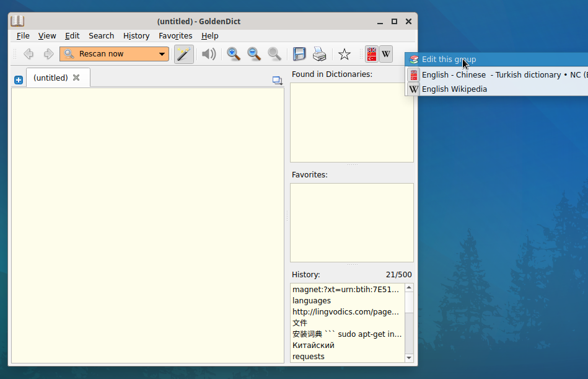Image resolution: width=588 pixels, height=379 pixels.
Task: Open the Help menu
Action: (x=209, y=35)
